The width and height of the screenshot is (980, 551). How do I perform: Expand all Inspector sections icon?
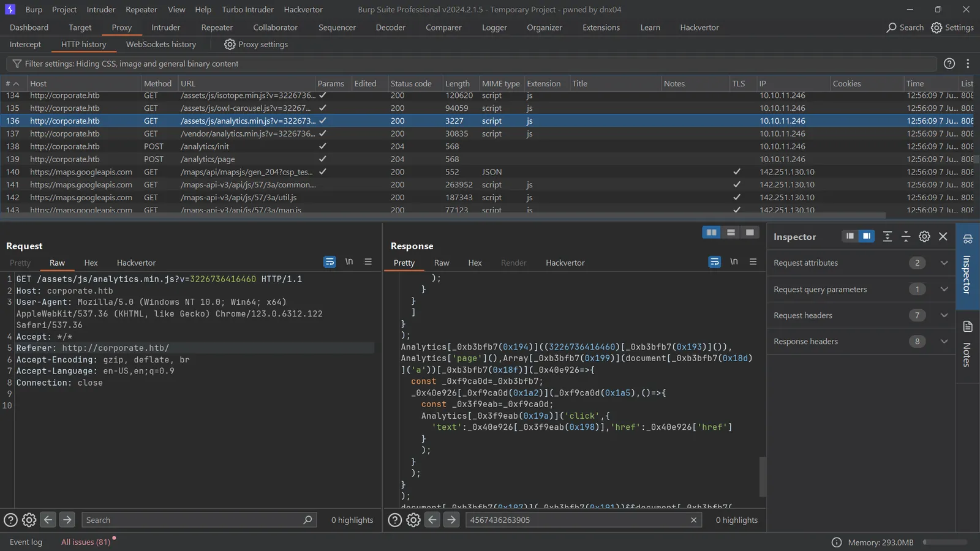click(887, 236)
